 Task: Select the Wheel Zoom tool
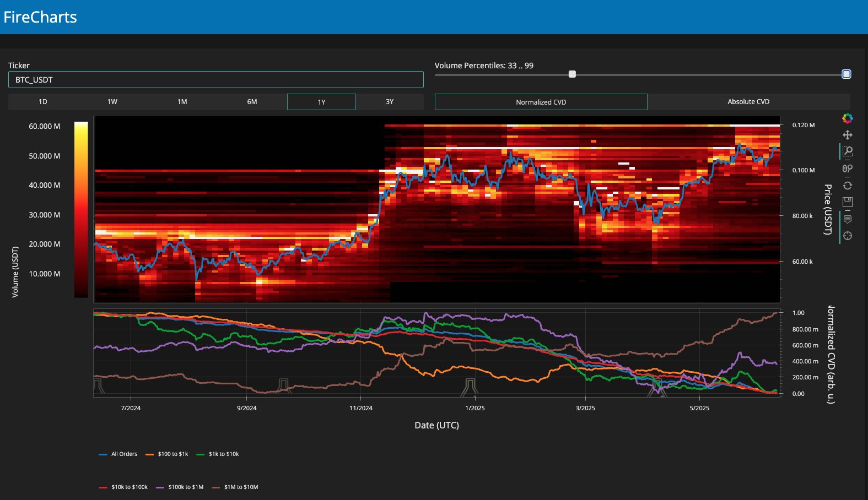click(848, 169)
